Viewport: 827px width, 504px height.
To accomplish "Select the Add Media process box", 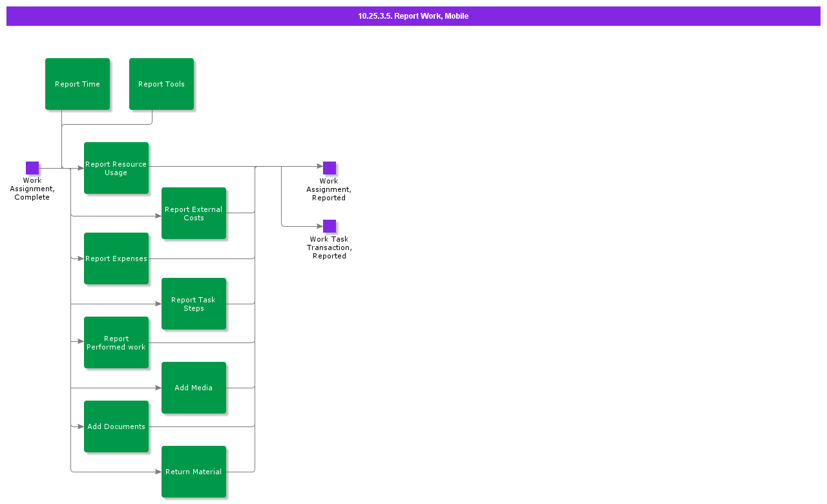I will (x=194, y=388).
